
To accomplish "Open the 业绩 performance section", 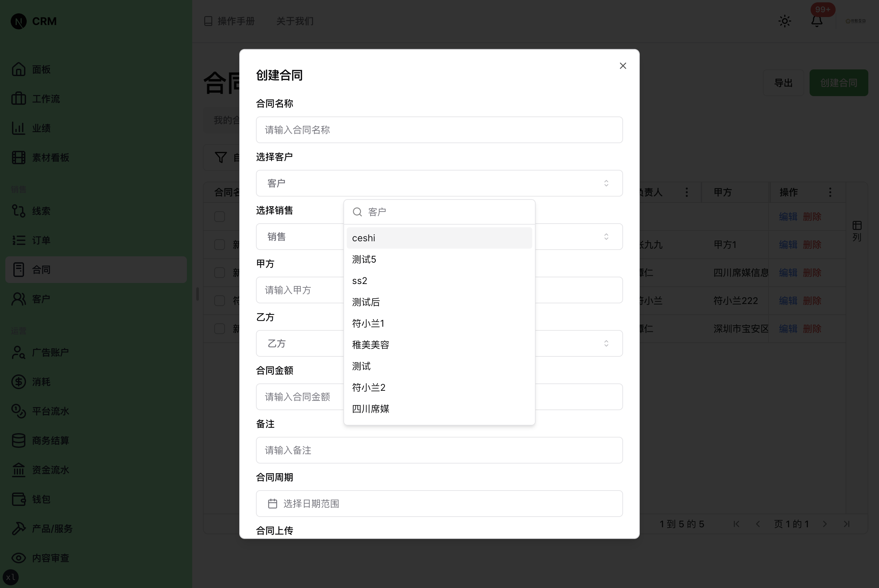I will tap(41, 128).
